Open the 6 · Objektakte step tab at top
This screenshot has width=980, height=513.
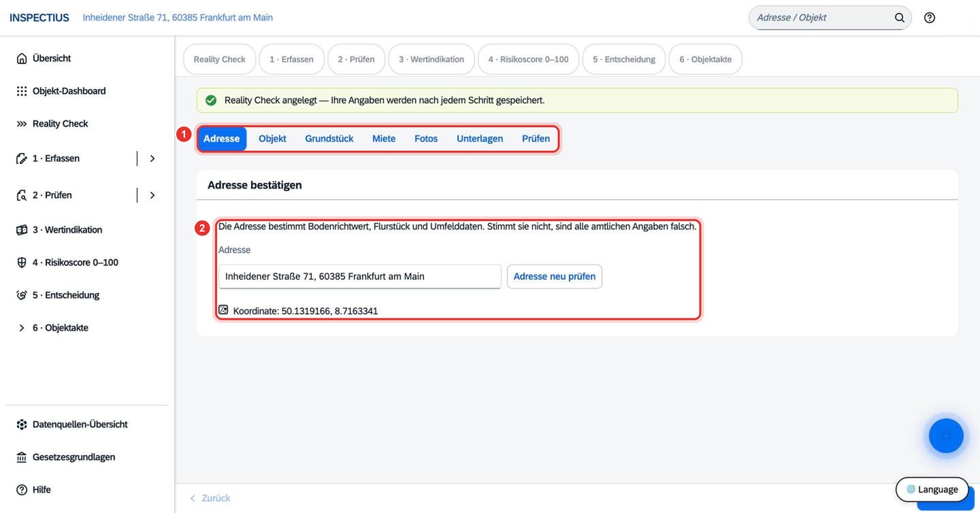(x=705, y=59)
